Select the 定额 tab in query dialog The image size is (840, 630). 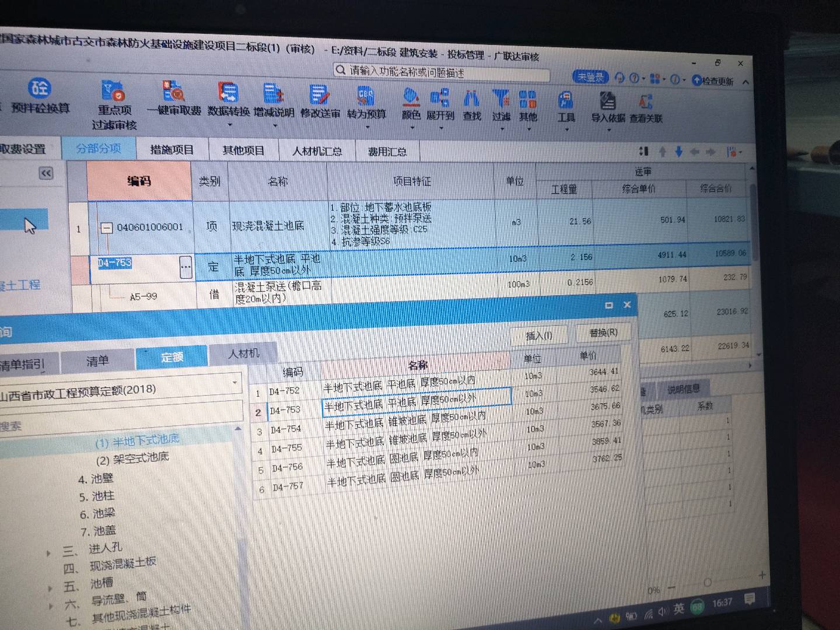[x=171, y=357]
